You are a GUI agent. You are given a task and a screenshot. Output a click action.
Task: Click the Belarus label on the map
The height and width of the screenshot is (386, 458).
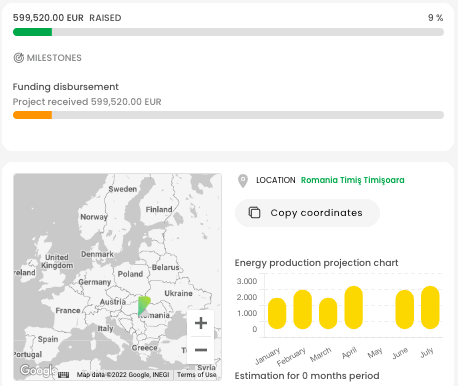[165, 267]
